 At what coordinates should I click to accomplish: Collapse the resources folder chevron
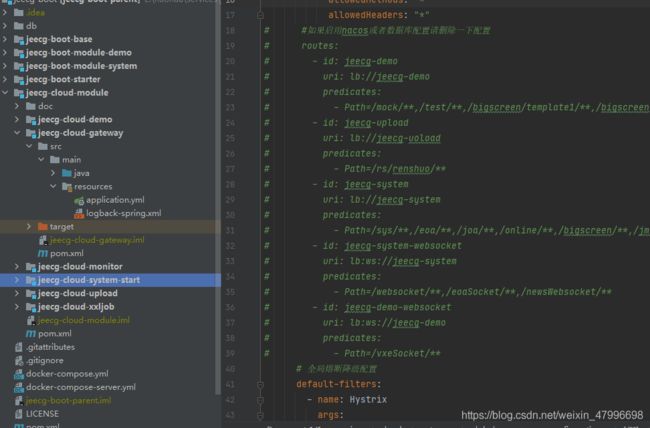click(53, 186)
